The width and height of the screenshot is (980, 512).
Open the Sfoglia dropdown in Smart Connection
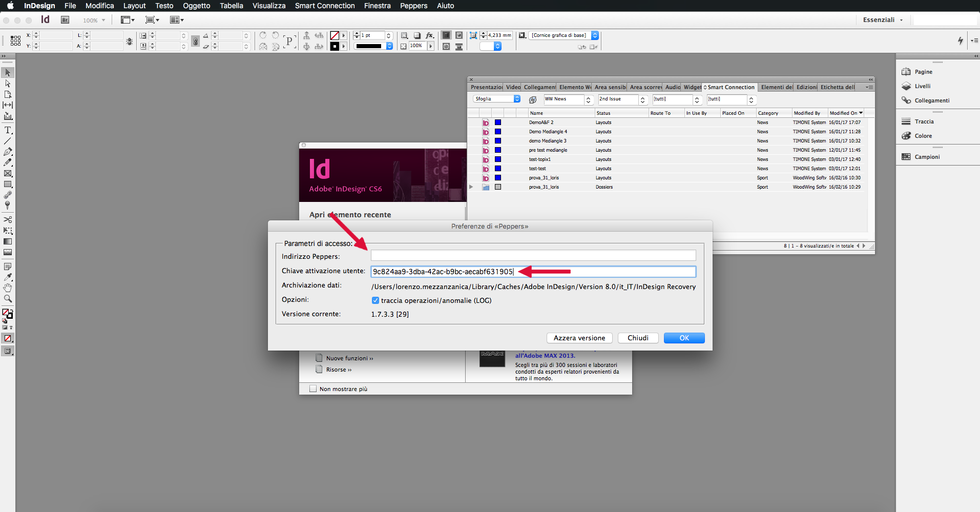coord(496,99)
